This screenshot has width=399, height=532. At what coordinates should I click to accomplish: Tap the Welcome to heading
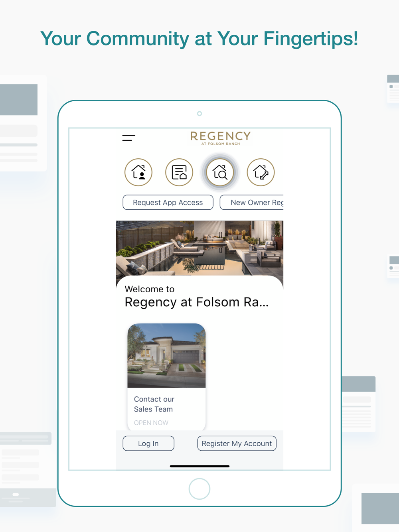coord(150,289)
